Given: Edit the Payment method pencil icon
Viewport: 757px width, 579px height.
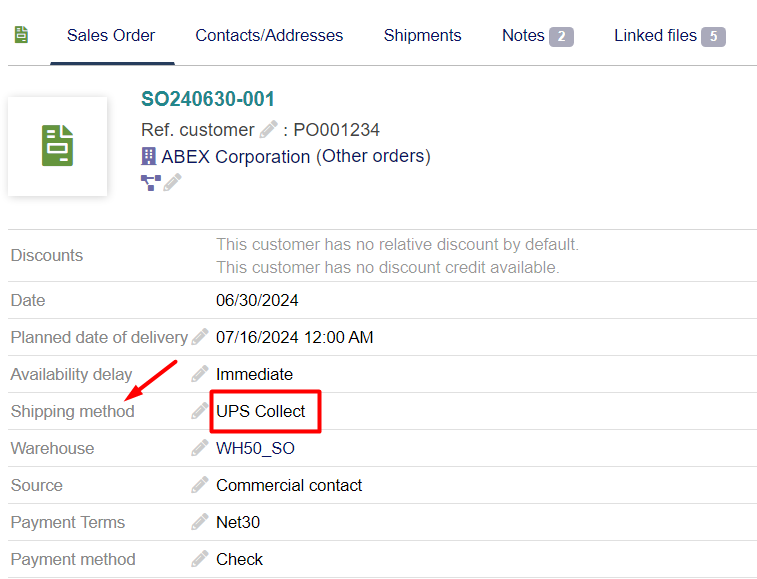Looking at the screenshot, I should click(x=200, y=559).
